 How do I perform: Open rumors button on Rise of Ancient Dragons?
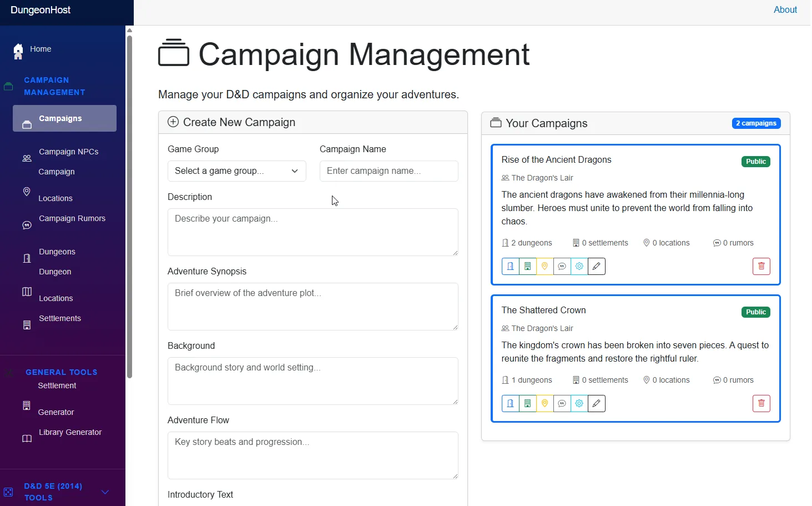562,267
